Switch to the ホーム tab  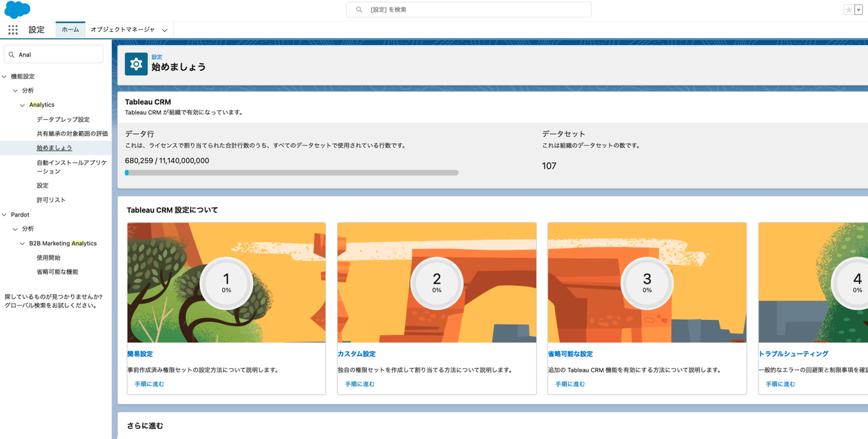point(70,30)
